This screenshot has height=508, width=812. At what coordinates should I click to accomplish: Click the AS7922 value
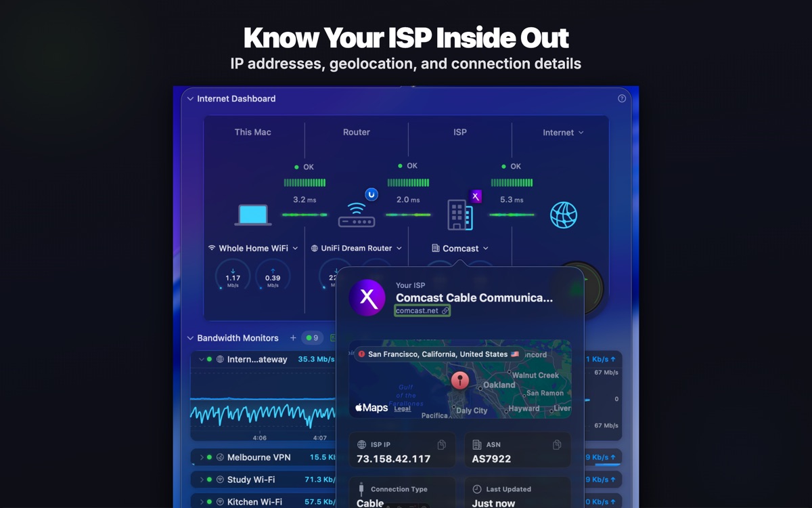(491, 459)
